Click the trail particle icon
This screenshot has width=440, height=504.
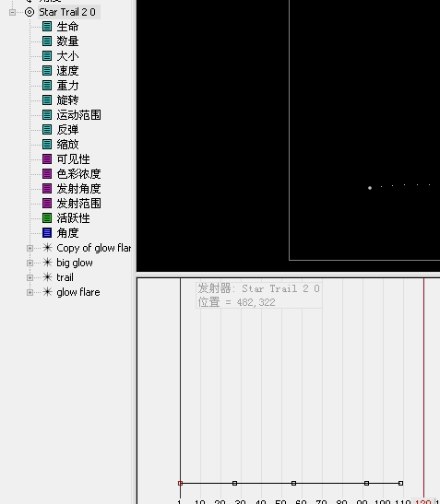pyautogui.click(x=47, y=277)
